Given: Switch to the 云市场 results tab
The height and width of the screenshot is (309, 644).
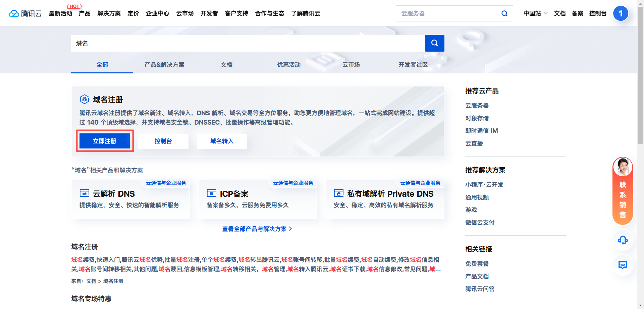Looking at the screenshot, I should click(351, 65).
